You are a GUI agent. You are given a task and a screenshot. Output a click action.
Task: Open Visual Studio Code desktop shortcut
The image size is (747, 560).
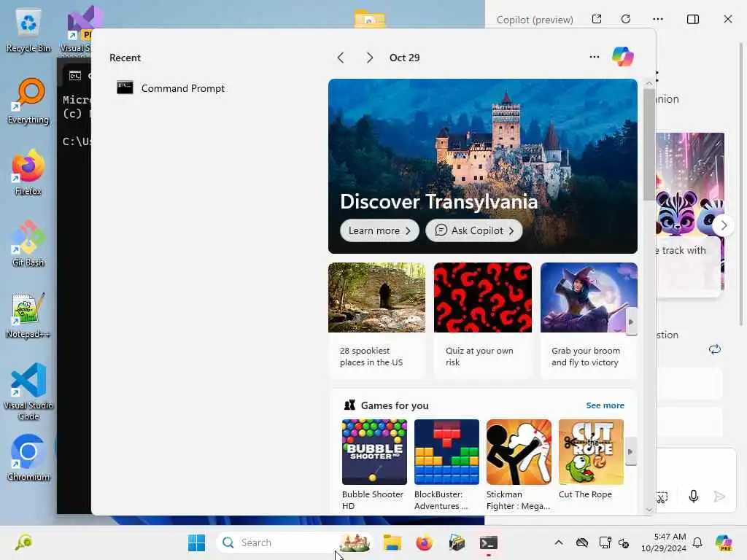pyautogui.click(x=28, y=392)
